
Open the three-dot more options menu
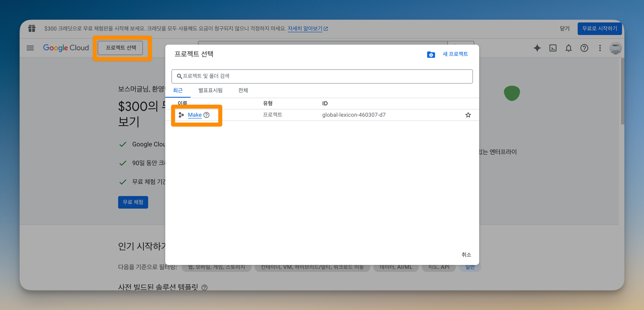(600, 48)
